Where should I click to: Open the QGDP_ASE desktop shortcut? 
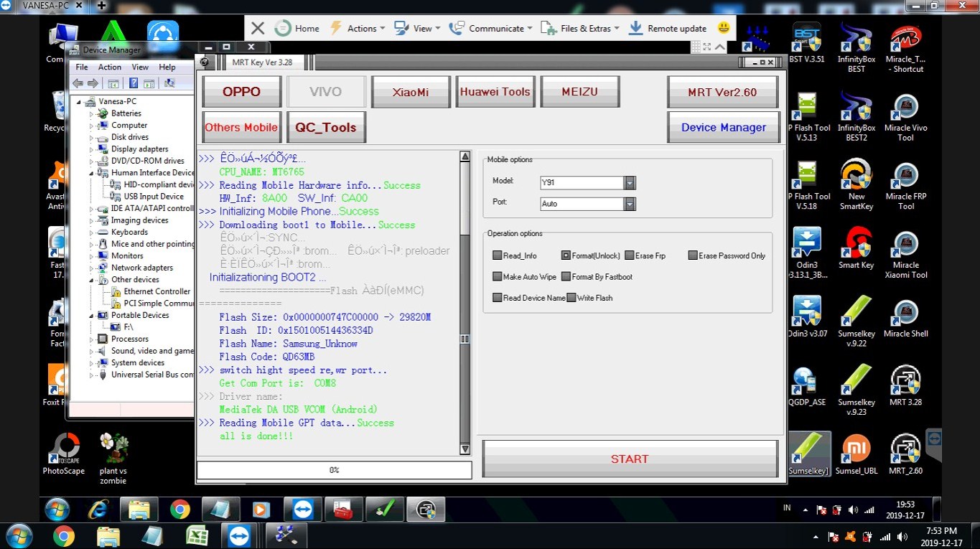[807, 386]
